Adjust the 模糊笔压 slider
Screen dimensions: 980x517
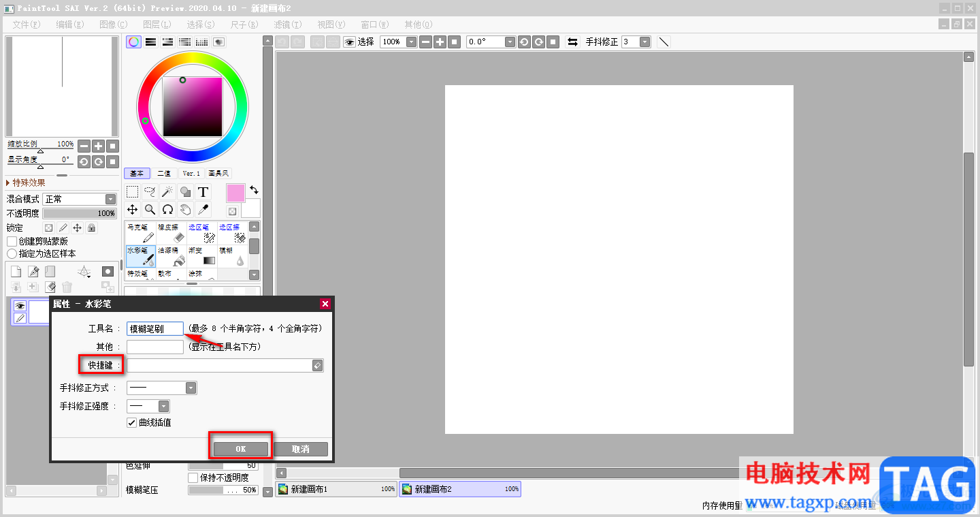pyautogui.click(x=223, y=490)
